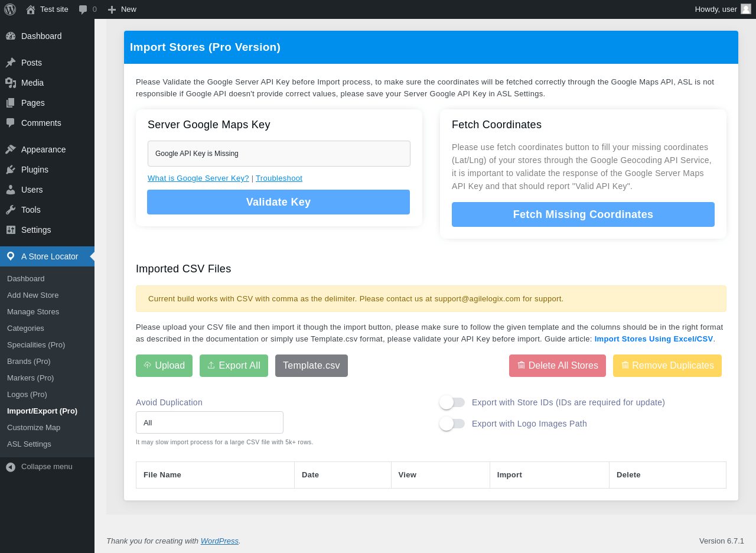
Task: Click the Comments icon in sidebar
Action: [x=11, y=123]
